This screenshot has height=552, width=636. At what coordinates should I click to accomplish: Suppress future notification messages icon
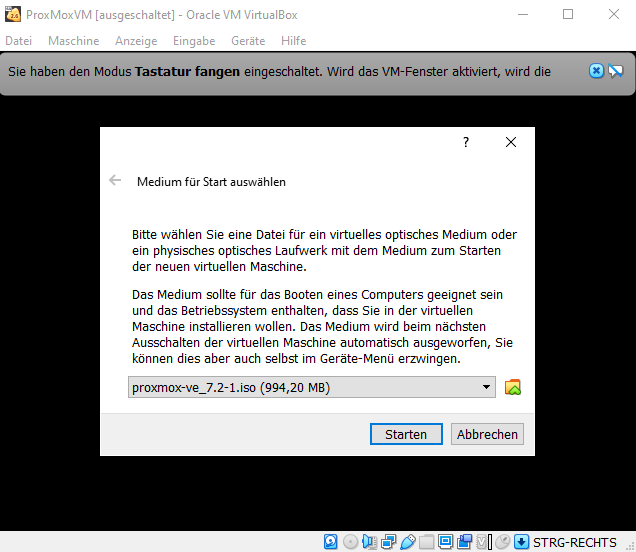click(615, 71)
